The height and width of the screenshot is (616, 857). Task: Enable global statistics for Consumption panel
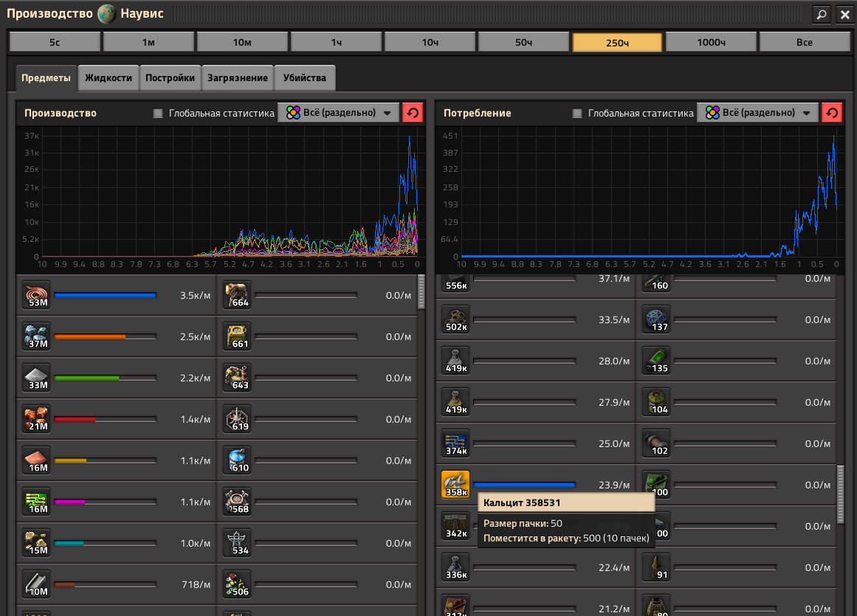577,114
